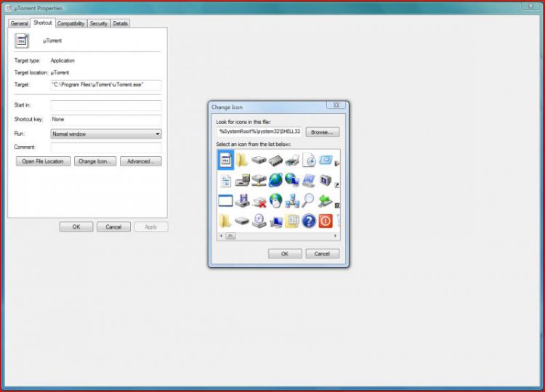The image size is (545, 392).
Task: Open Advanced... shortcut settings
Action: click(141, 161)
